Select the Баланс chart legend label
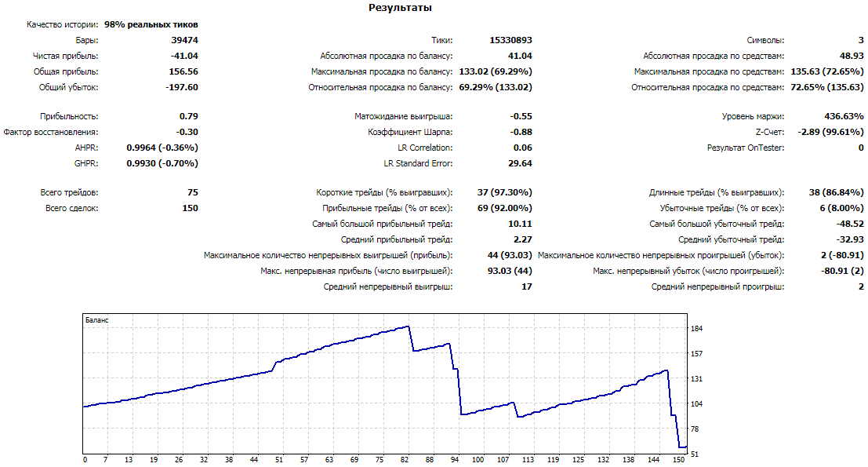Image resolution: width=868 pixels, height=467 pixels. 97,320
